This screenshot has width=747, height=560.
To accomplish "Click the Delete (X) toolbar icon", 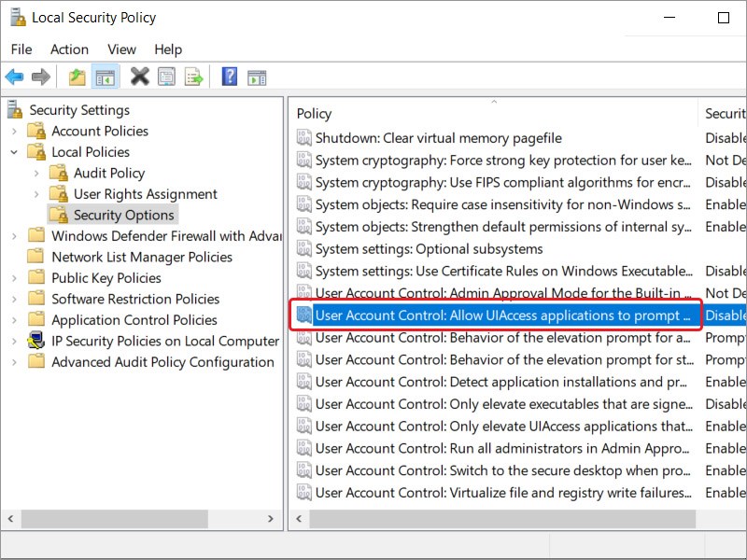I will [140, 77].
